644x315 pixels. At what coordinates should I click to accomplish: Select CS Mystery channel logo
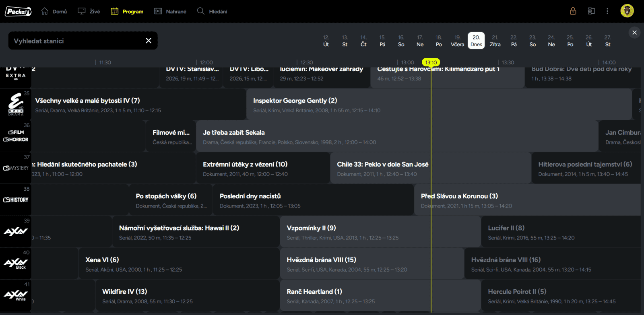pos(16,168)
